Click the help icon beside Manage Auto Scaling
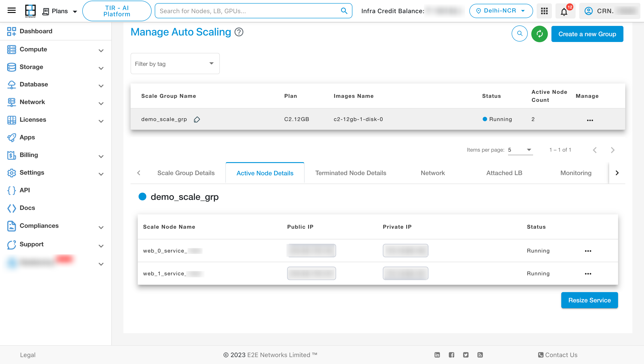Image resolution: width=644 pixels, height=364 pixels. coord(239,32)
